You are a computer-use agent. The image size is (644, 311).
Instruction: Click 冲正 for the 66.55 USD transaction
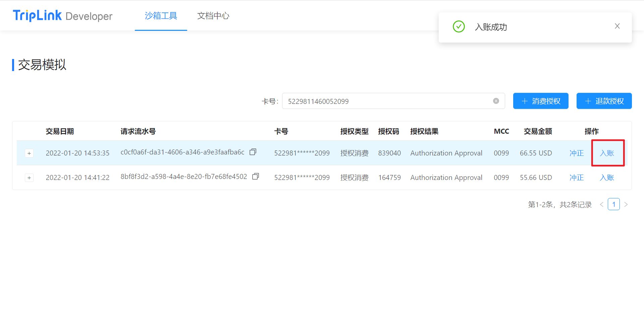(577, 153)
